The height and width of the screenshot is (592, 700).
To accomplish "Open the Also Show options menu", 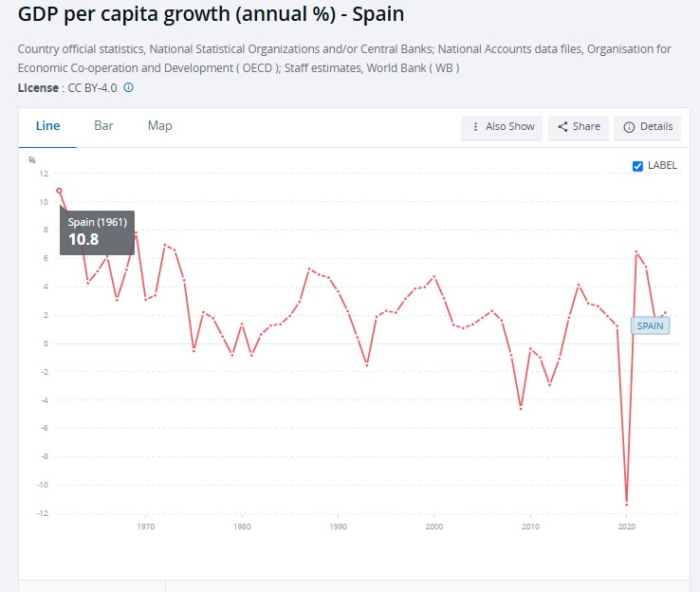I will click(x=502, y=127).
